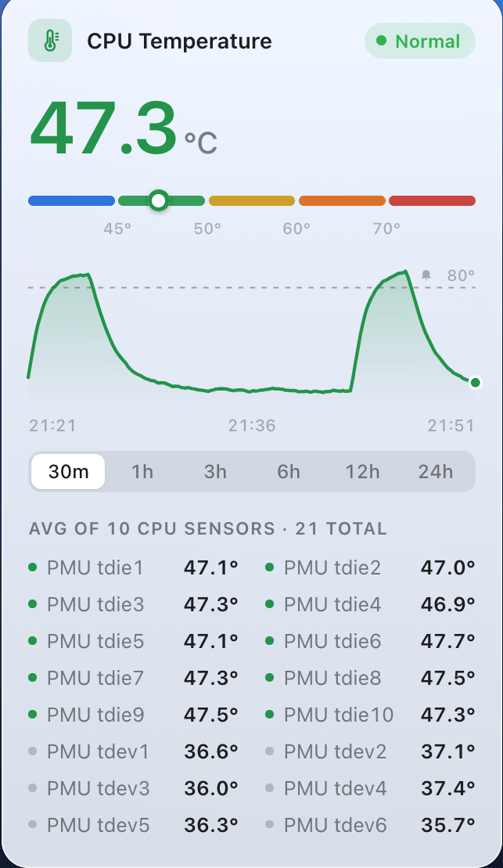Click the thermometer icon beside CPU Temperature

pyautogui.click(x=50, y=41)
